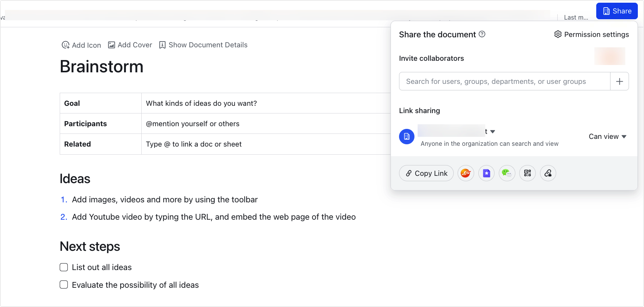Image resolution: width=644 pixels, height=307 pixels.
Task: Click the 'Type @ to link a doc or sheet' cell
Action: pyautogui.click(x=266, y=144)
